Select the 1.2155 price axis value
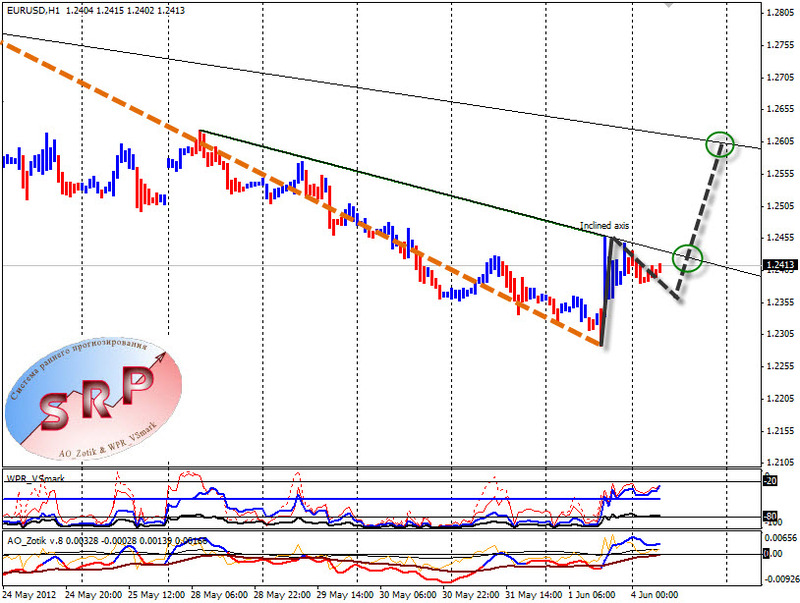 781,431
